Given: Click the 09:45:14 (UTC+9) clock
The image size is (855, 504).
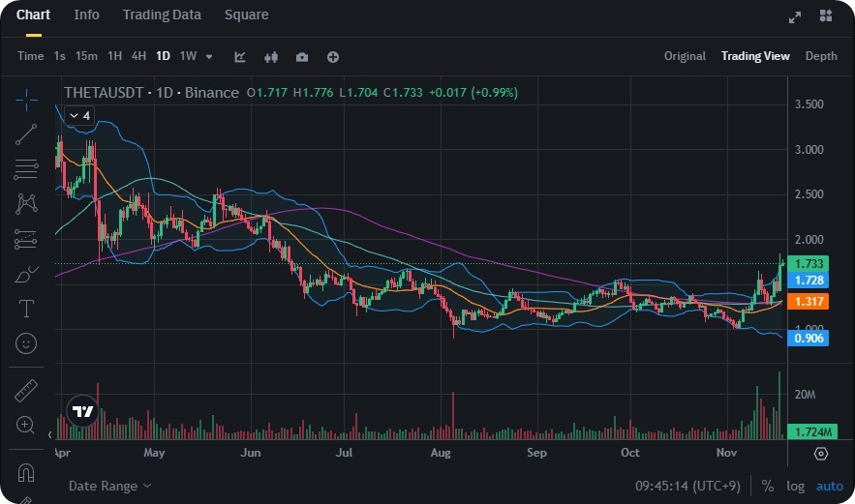Looking at the screenshot, I should click(x=687, y=486).
